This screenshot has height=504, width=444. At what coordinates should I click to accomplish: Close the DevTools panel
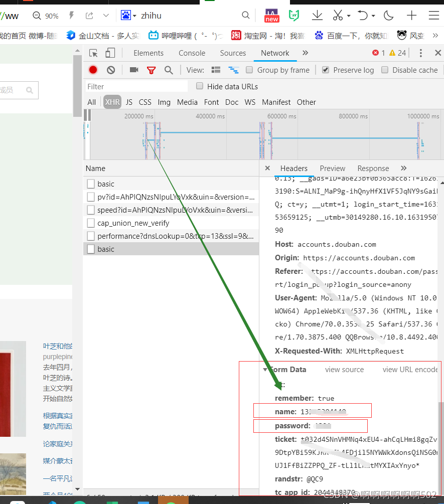(x=438, y=53)
